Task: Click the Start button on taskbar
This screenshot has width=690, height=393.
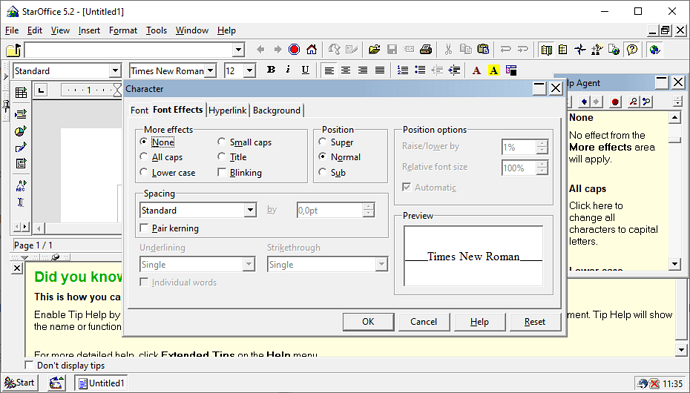Action: tap(19, 383)
